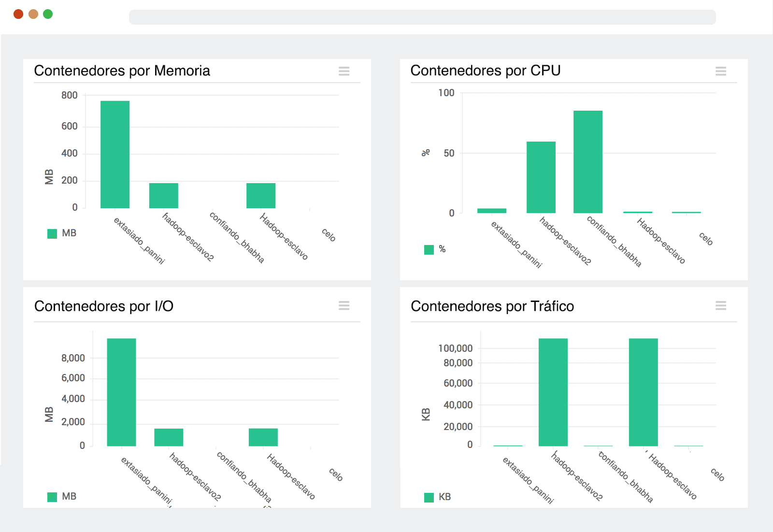Click the Hadoop-esclavo bar in Tráfico chart

coord(643,392)
